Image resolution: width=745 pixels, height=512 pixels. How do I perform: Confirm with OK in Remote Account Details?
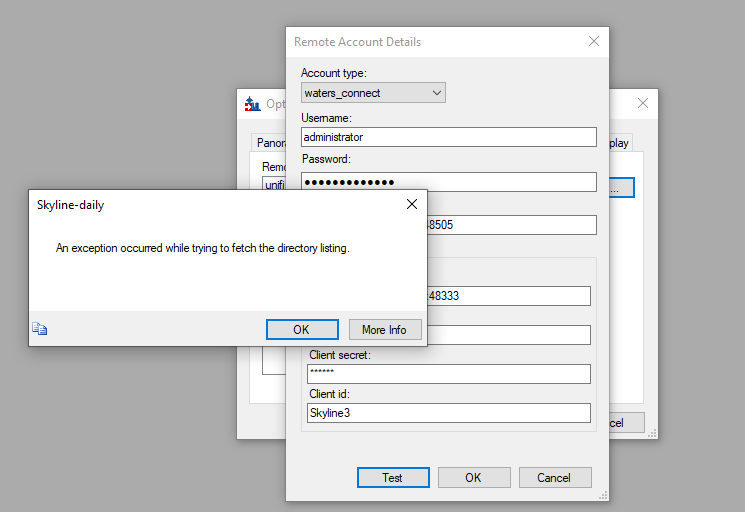[x=474, y=478]
